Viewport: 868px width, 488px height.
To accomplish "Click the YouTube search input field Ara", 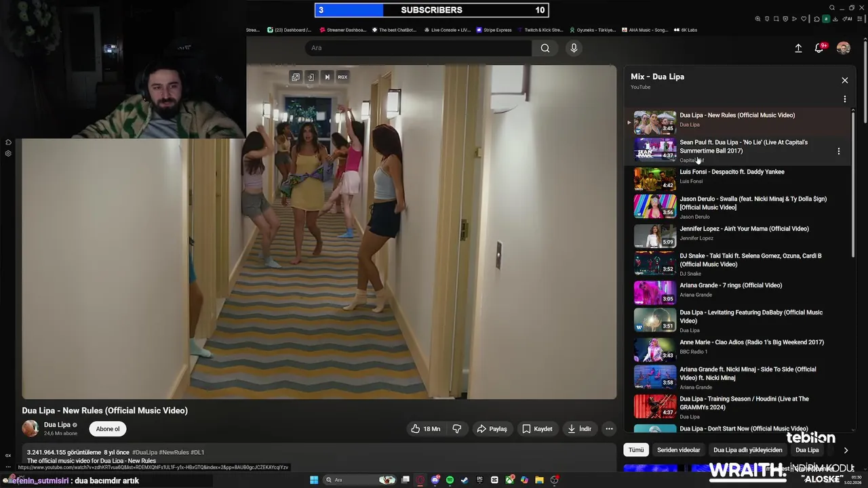I will pos(418,48).
